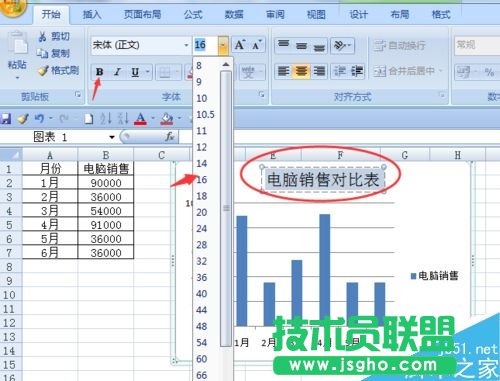Viewport: 500px width, 381px height.
Task: Select font size 10.5 in the list
Action: click(205, 115)
